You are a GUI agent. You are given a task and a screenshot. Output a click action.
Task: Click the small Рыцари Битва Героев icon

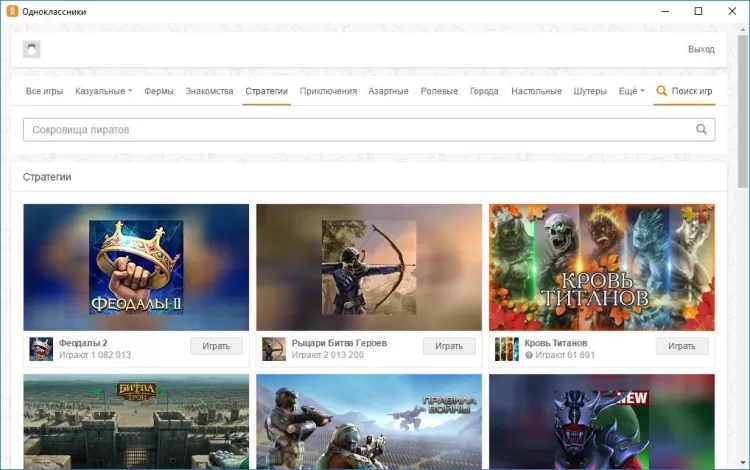tap(274, 349)
